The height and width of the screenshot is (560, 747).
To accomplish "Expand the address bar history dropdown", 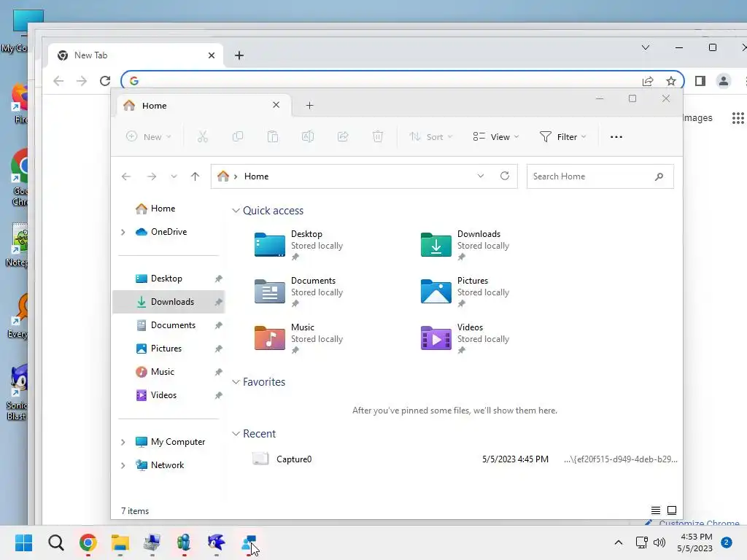I will [481, 176].
